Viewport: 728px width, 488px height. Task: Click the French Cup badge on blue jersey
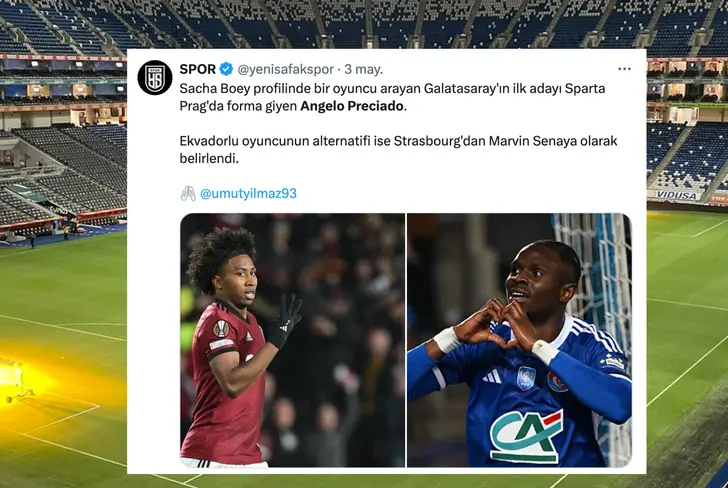(526, 378)
